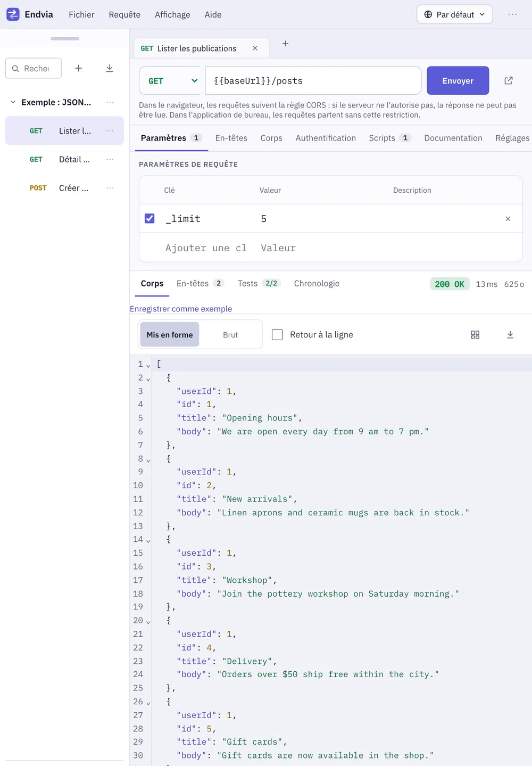Open the Chronologie response tab
Screen dimensions: 532x766
(x=317, y=284)
